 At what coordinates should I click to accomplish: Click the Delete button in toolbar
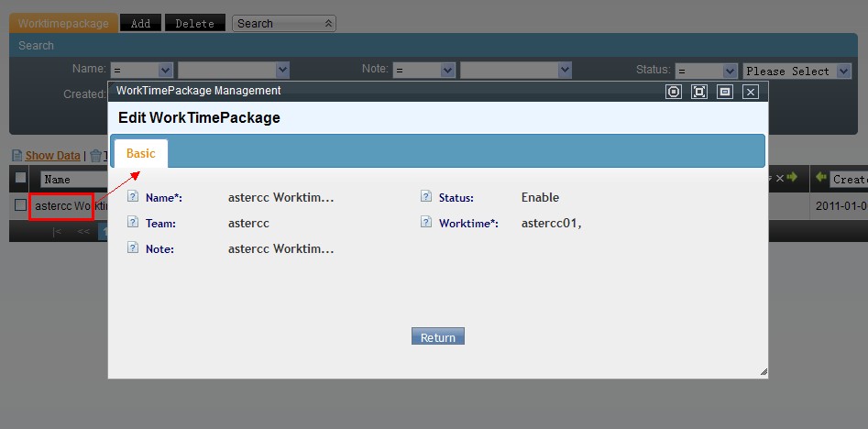(x=194, y=24)
